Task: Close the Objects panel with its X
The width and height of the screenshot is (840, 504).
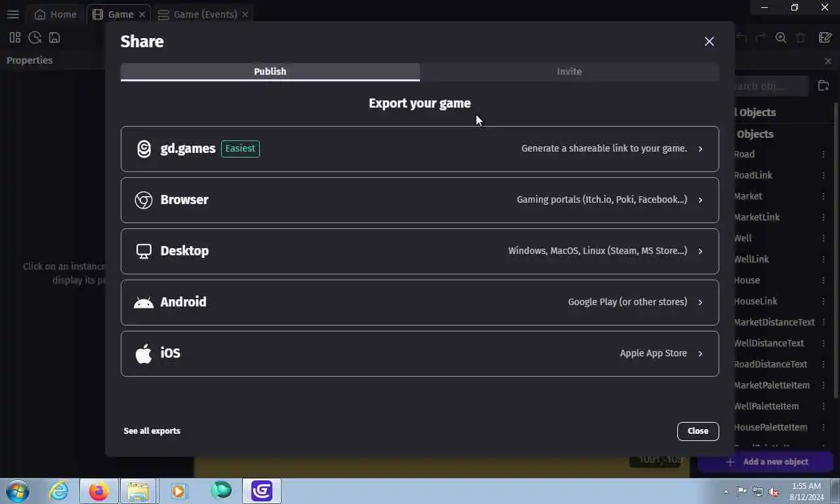Action: 828,61
